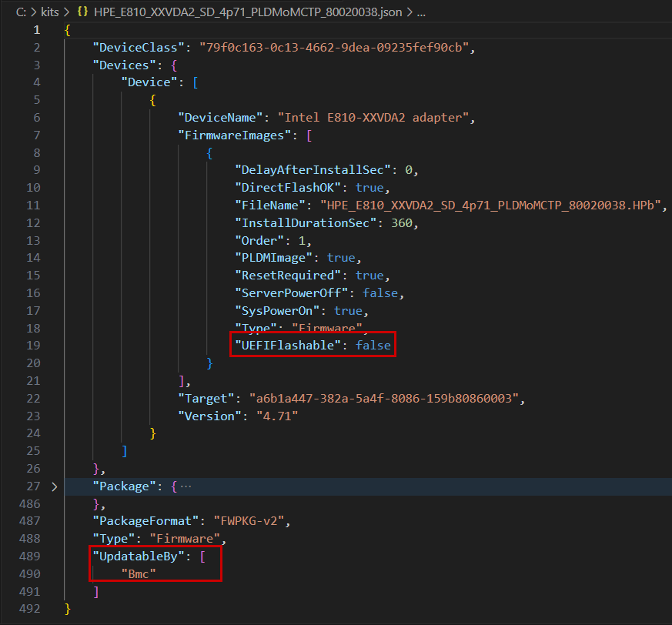
Task: Open the trailing ellipsis breadcrumb segment
Action: (x=420, y=13)
